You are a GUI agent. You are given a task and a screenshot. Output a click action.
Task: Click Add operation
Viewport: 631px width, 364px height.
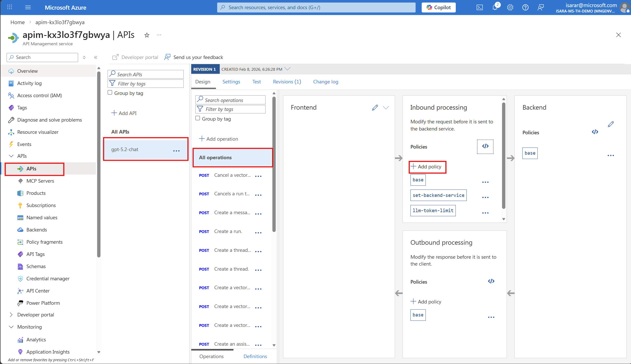click(218, 139)
